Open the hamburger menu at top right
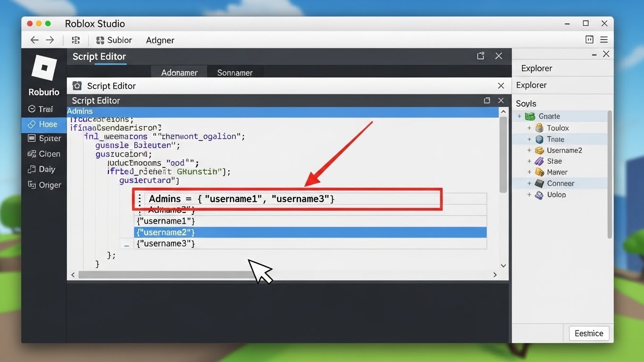644x362 pixels. 604,40
